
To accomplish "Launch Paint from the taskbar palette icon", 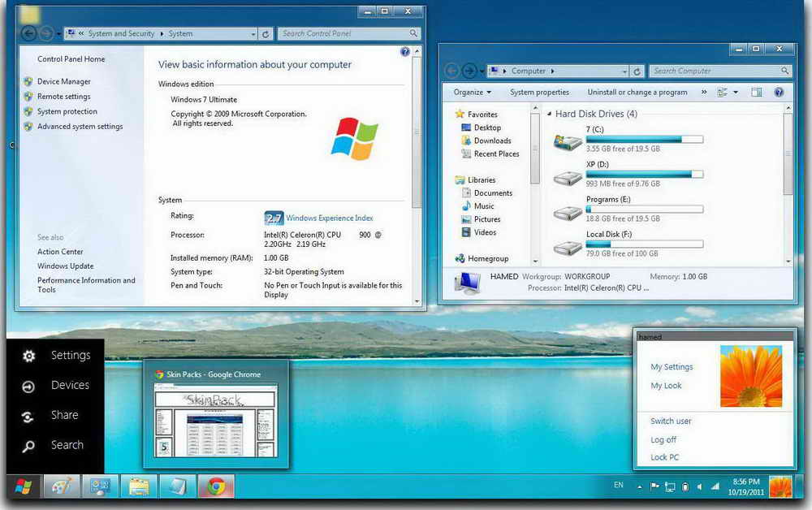I will (x=61, y=486).
